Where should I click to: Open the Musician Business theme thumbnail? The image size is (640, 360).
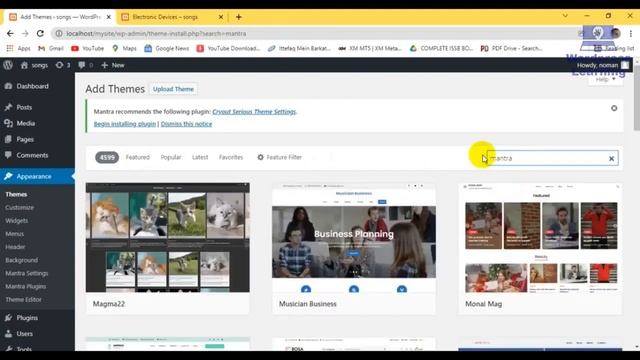[354, 238]
